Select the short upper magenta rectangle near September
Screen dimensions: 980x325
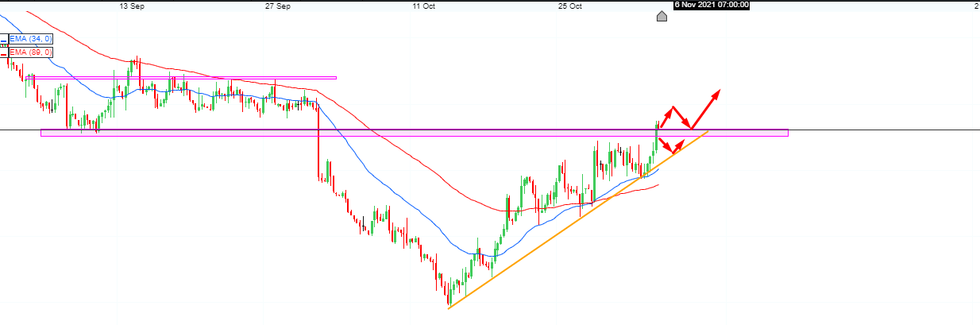(181, 78)
